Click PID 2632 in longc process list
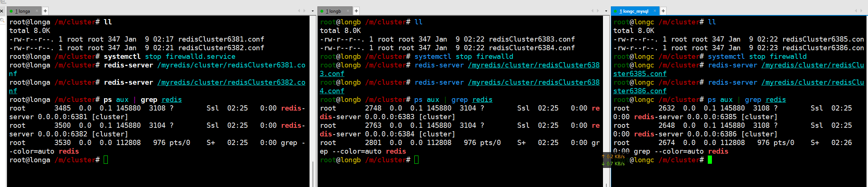The height and width of the screenshot is (187, 868). [667, 108]
